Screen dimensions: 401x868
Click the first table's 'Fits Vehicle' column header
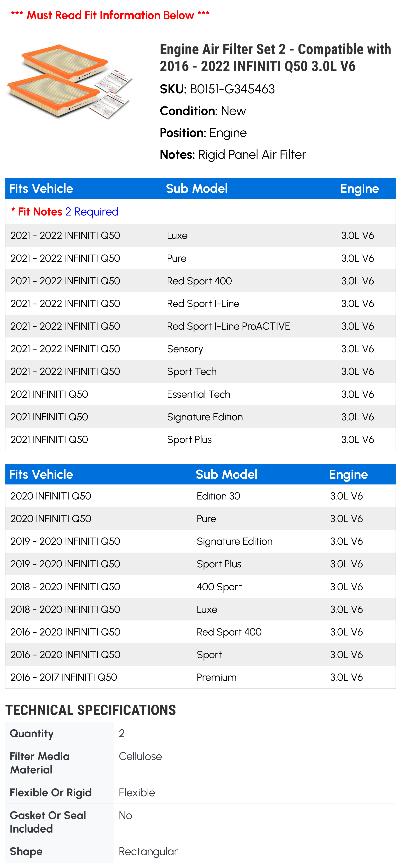tap(41, 189)
